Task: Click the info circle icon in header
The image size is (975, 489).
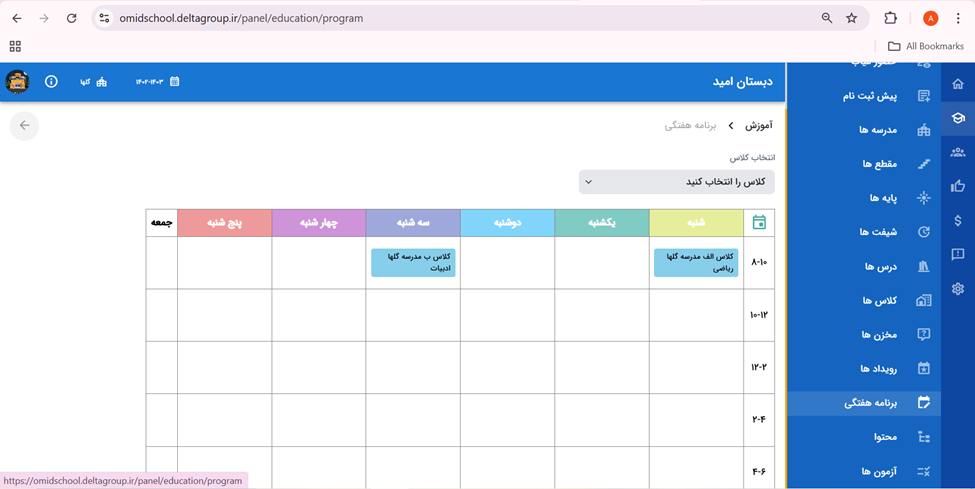Action: tap(51, 82)
